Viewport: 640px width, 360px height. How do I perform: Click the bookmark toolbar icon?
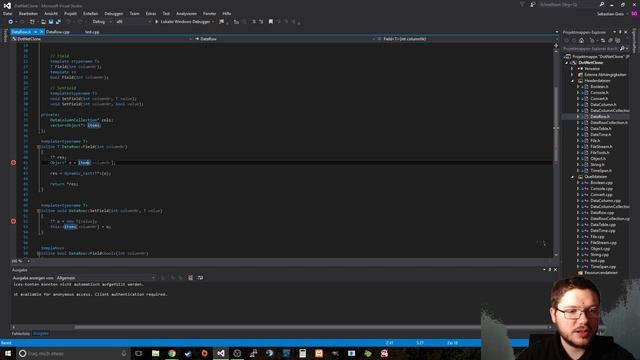271,22
